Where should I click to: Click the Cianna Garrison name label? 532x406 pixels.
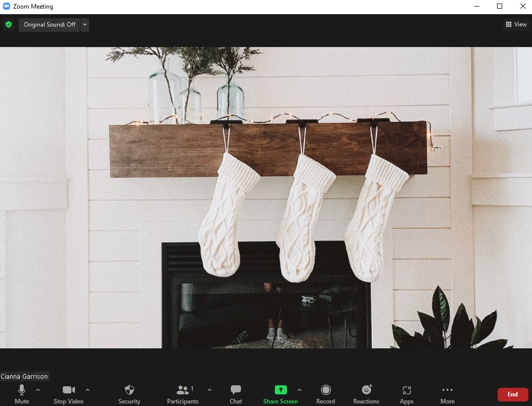click(24, 376)
